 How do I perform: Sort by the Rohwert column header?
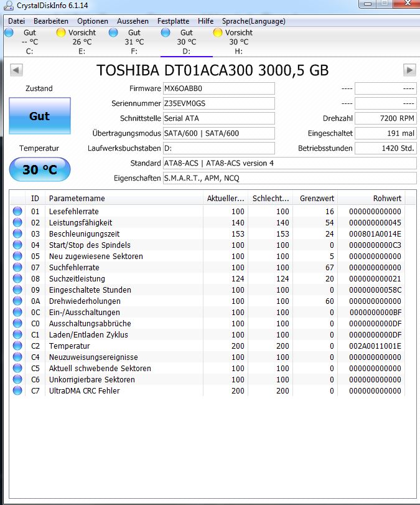[371, 199]
